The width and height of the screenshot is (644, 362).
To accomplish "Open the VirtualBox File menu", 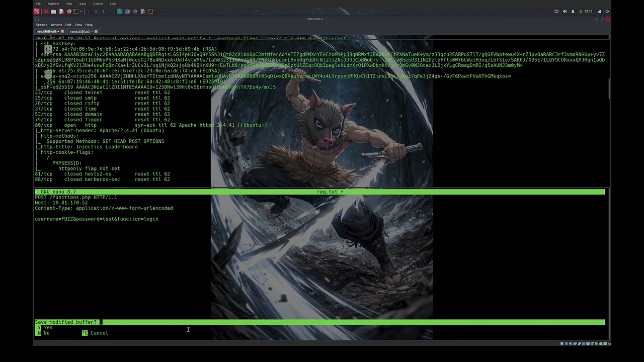I will (x=38, y=4).
